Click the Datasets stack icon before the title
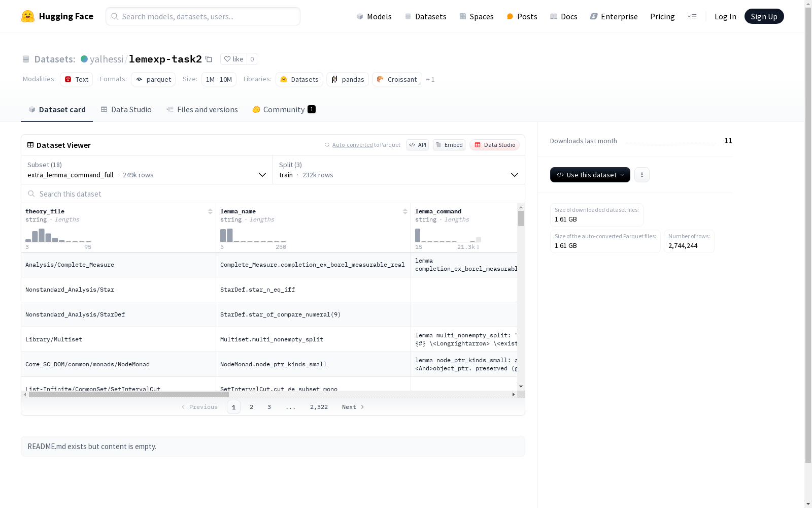This screenshot has width=812, height=508. pos(26,59)
